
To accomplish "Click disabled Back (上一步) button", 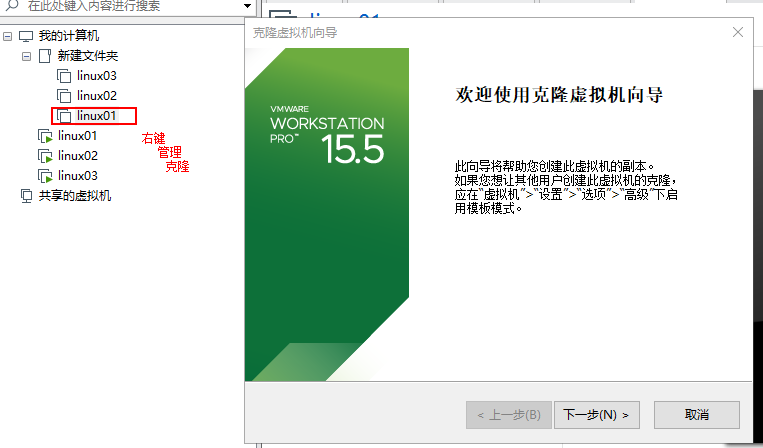I will point(509,414).
